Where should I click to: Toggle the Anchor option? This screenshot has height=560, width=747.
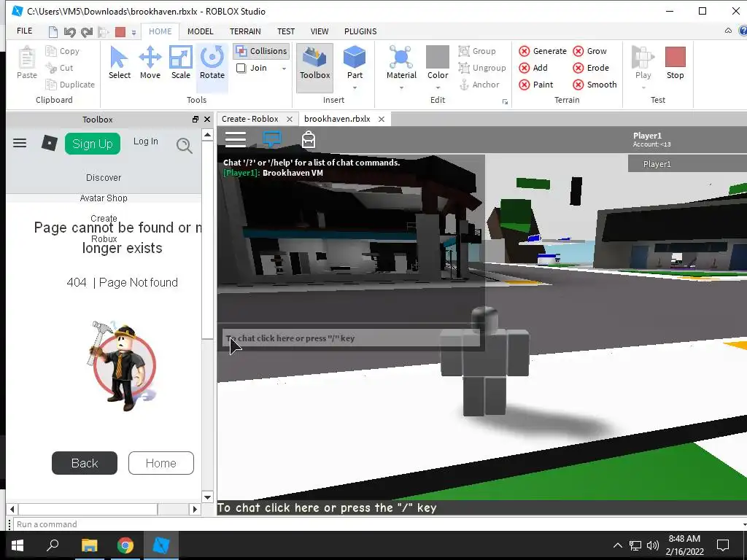point(480,85)
